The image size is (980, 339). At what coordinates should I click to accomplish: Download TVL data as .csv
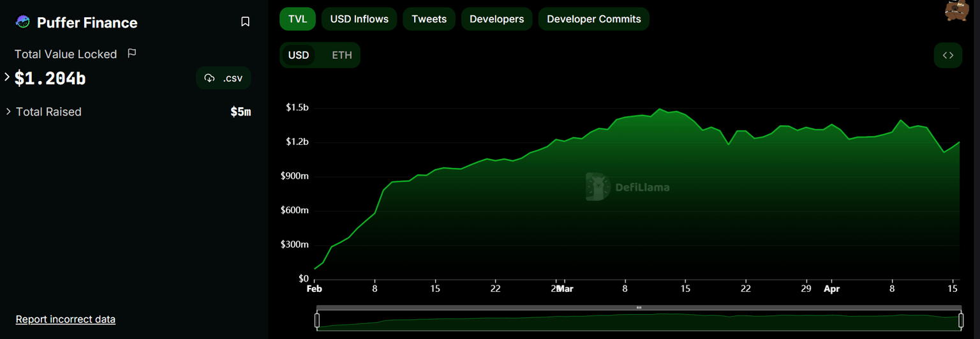[223, 78]
